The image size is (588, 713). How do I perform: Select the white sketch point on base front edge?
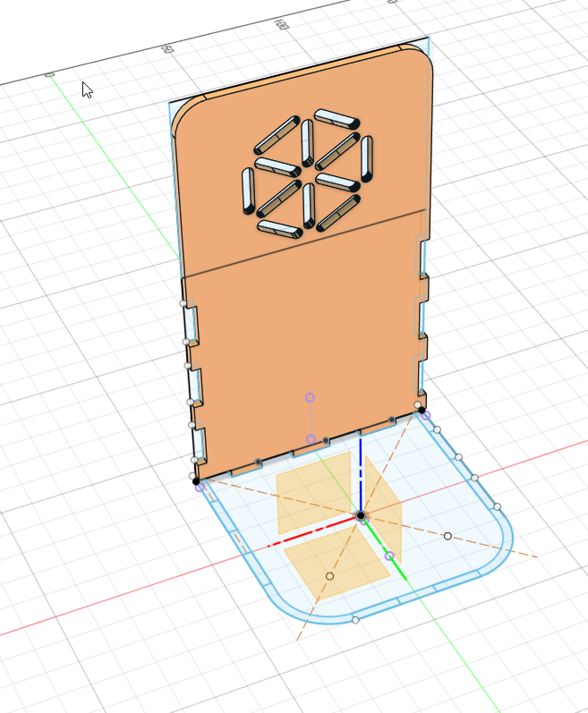(x=355, y=619)
